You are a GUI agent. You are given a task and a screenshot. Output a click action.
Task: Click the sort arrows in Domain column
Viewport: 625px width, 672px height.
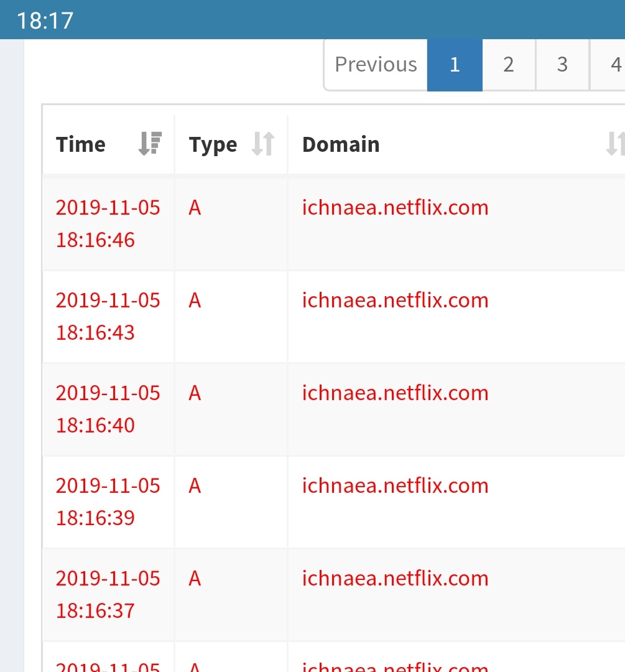(x=614, y=144)
